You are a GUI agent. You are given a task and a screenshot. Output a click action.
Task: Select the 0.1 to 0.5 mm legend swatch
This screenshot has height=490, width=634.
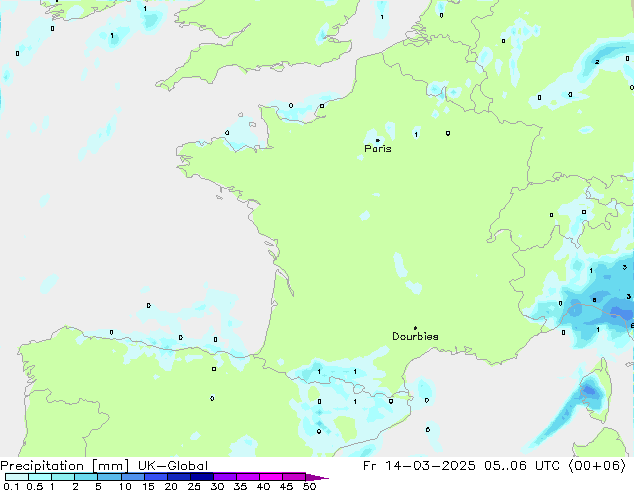coord(17,477)
